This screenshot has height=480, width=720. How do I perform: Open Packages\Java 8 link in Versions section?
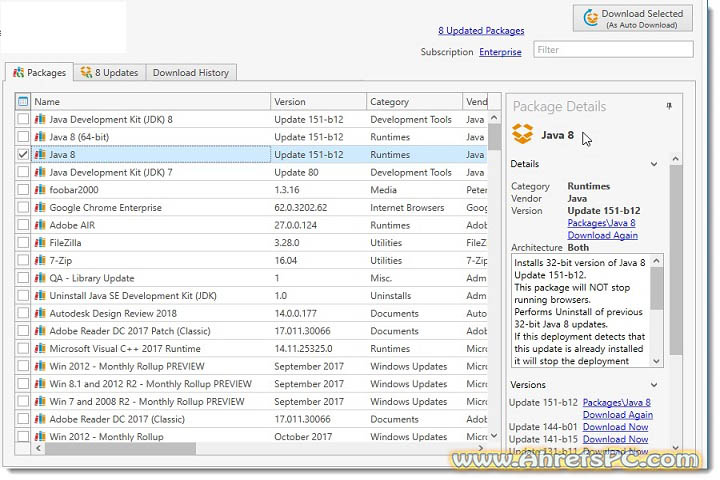tap(617, 402)
